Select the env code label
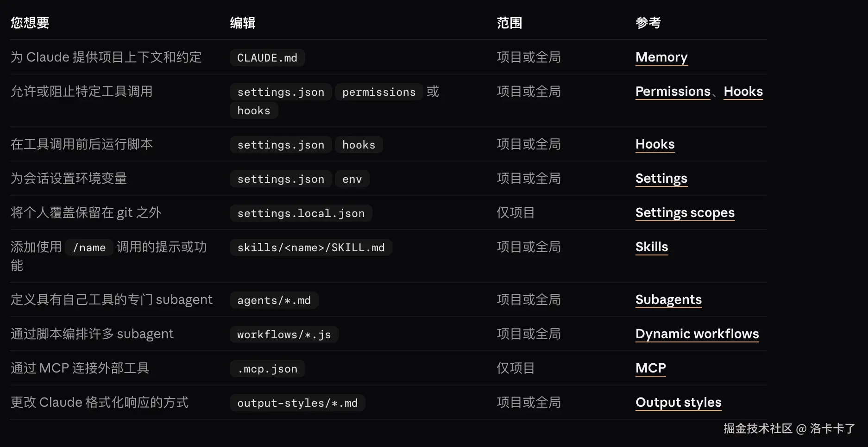868x447 pixels. point(352,179)
